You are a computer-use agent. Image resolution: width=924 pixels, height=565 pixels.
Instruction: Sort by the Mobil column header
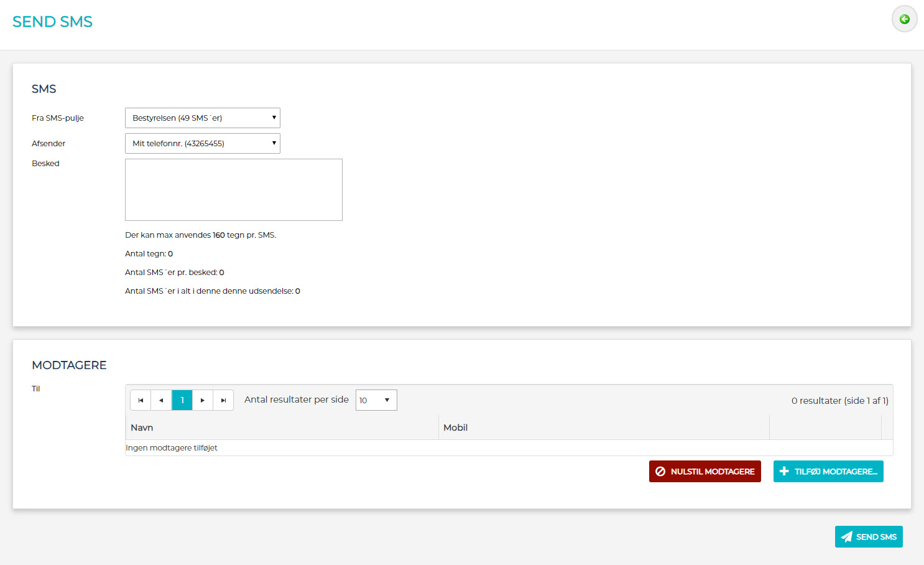tap(455, 427)
